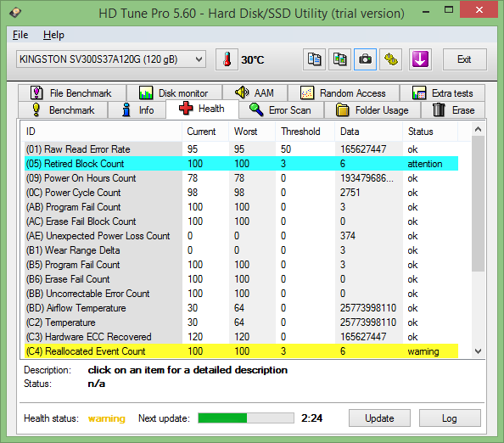
Task: Open the Help menu
Action: tap(53, 35)
